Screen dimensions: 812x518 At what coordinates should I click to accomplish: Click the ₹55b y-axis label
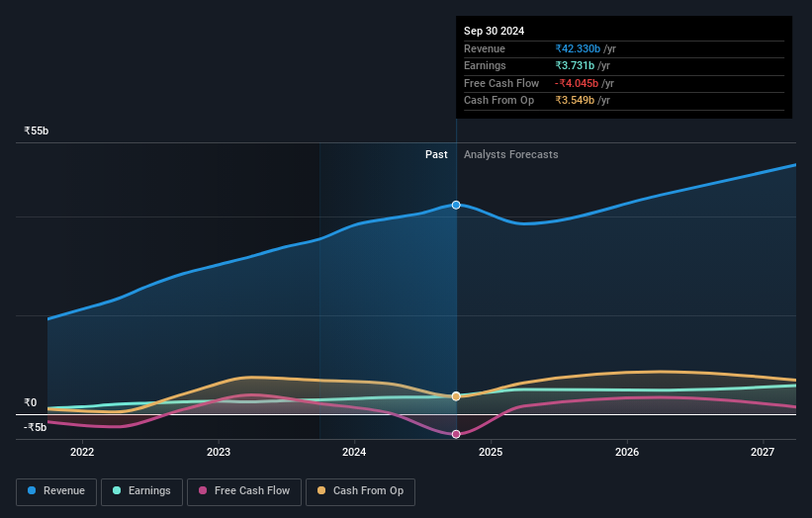coord(37,130)
